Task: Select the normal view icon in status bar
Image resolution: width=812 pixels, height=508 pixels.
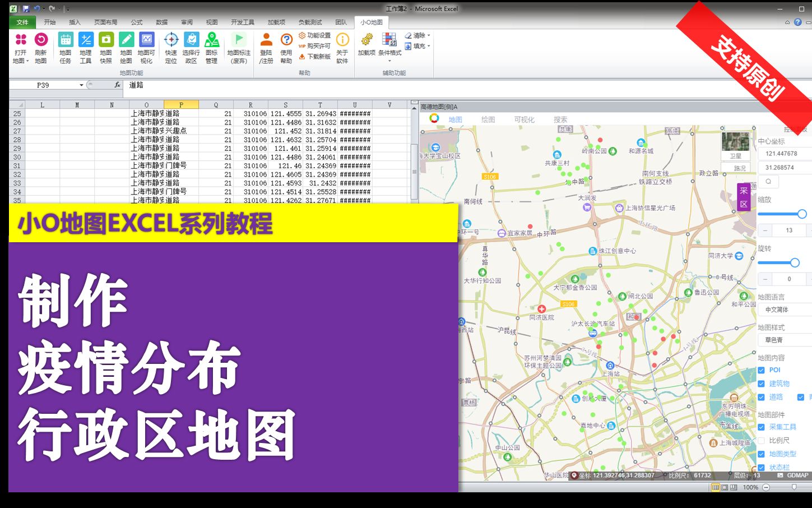Action: click(716, 488)
